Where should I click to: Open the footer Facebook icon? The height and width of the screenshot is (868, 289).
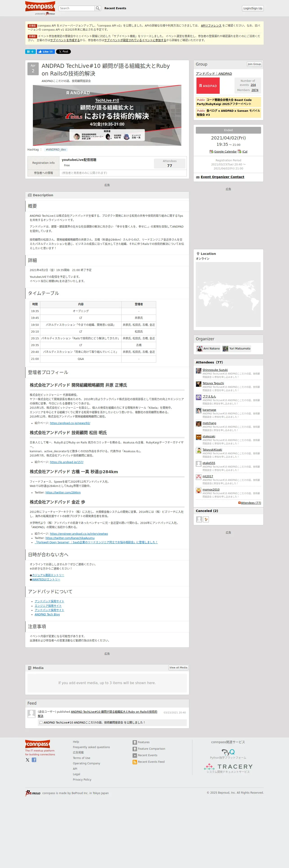point(34,760)
